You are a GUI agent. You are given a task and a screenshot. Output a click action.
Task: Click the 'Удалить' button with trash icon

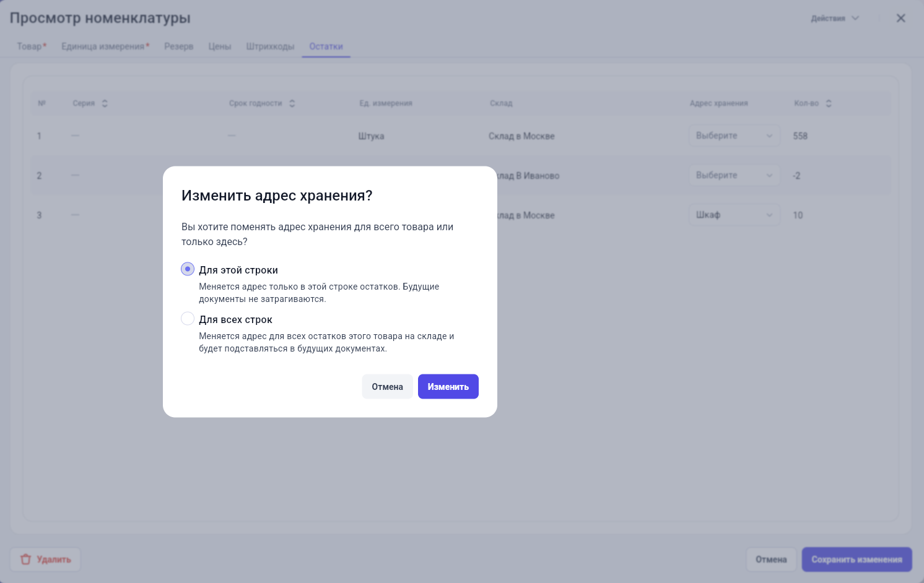coord(46,559)
